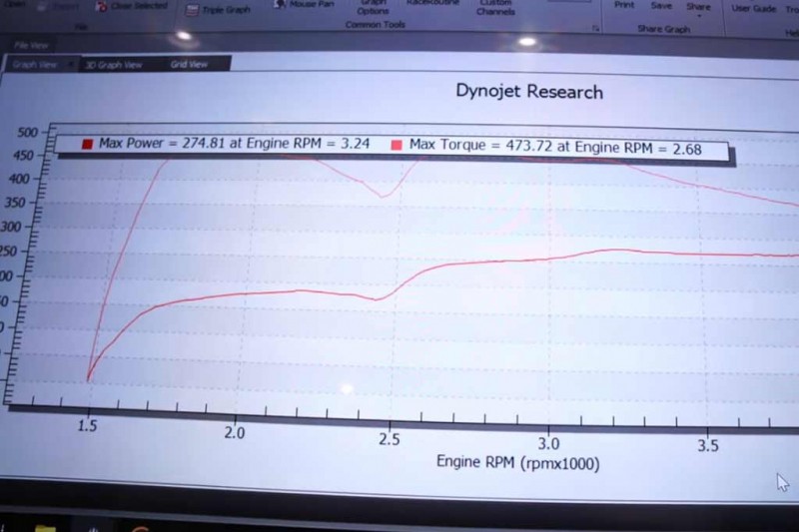Click the "Max Power = 274.81 at Engine RPM = 3.24" legend text

(x=234, y=143)
